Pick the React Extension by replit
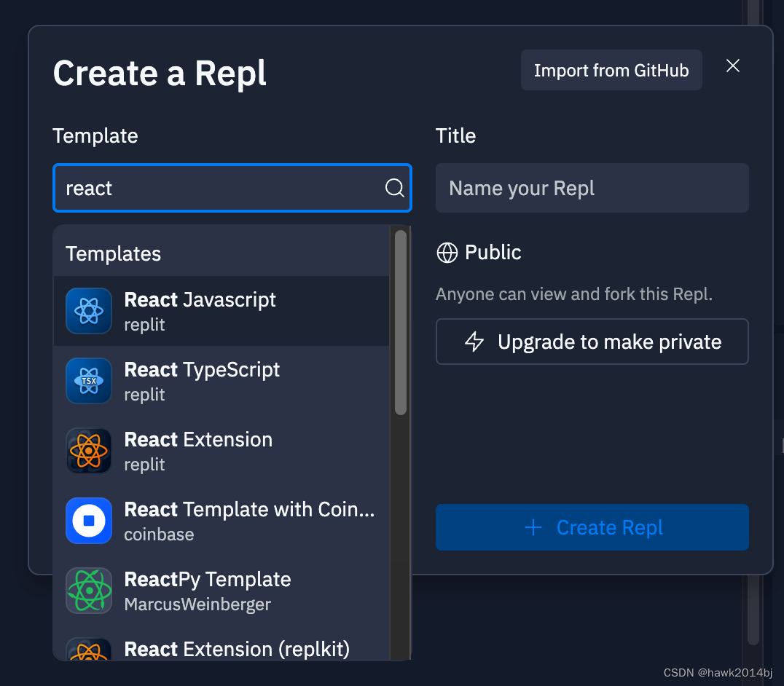This screenshot has height=686, width=784. coord(221,451)
